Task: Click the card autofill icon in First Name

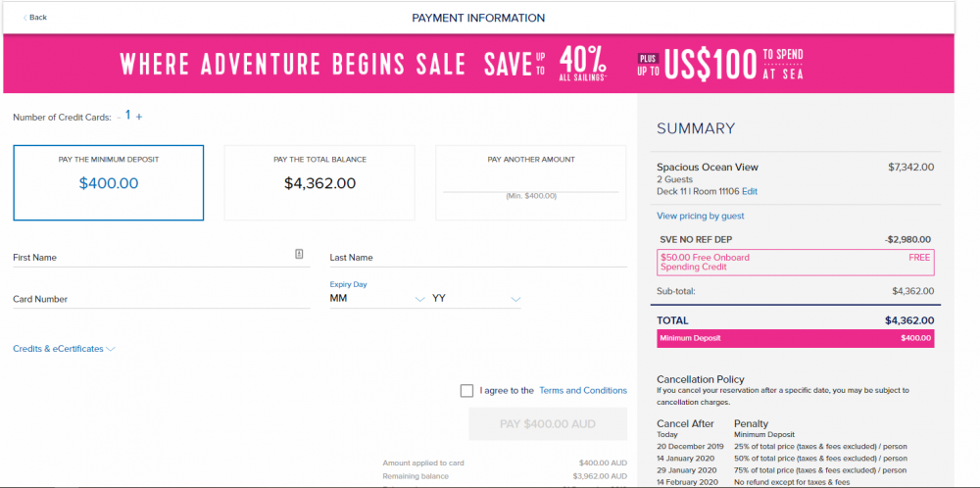Action: [x=299, y=254]
